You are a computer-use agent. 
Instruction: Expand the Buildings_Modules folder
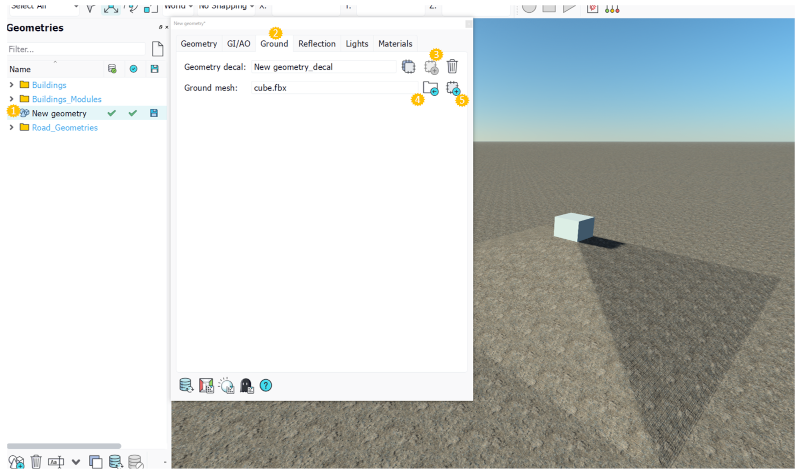(x=12, y=99)
